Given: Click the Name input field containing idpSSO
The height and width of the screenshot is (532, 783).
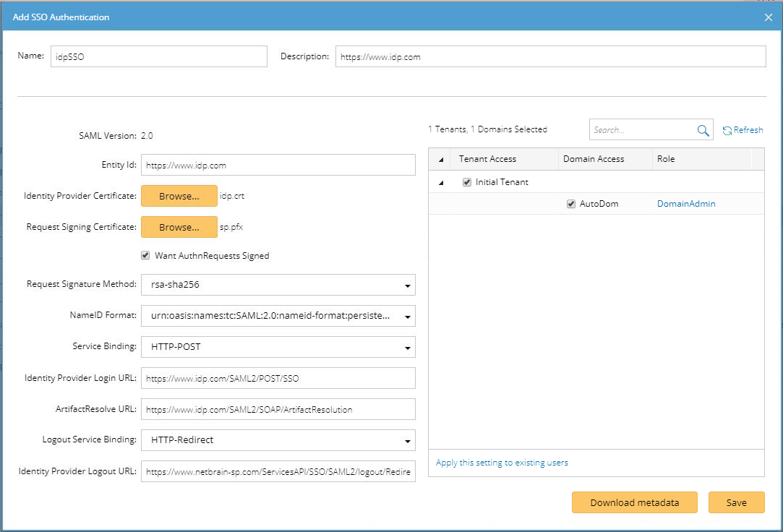Looking at the screenshot, I should click(x=158, y=56).
